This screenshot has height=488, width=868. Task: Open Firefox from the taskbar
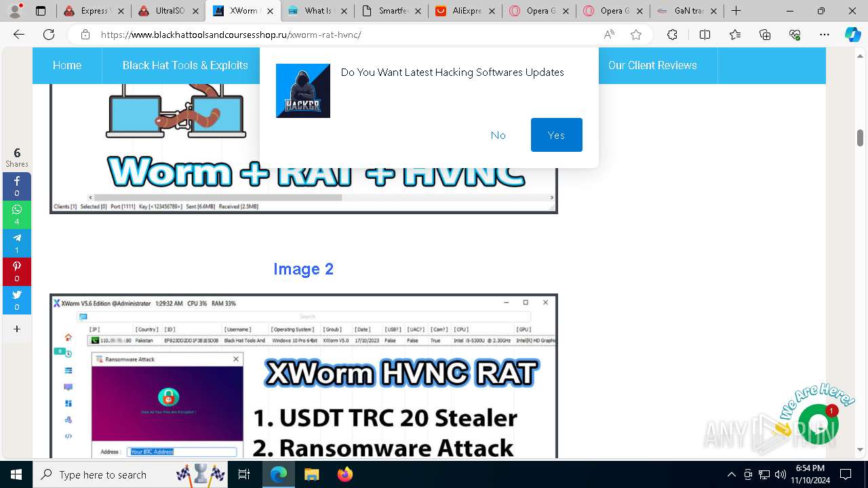coord(344,474)
